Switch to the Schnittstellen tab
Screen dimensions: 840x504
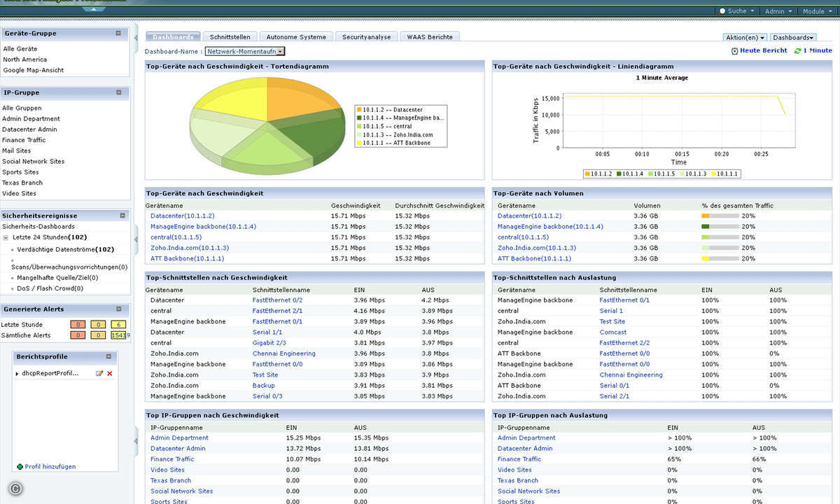pos(230,36)
